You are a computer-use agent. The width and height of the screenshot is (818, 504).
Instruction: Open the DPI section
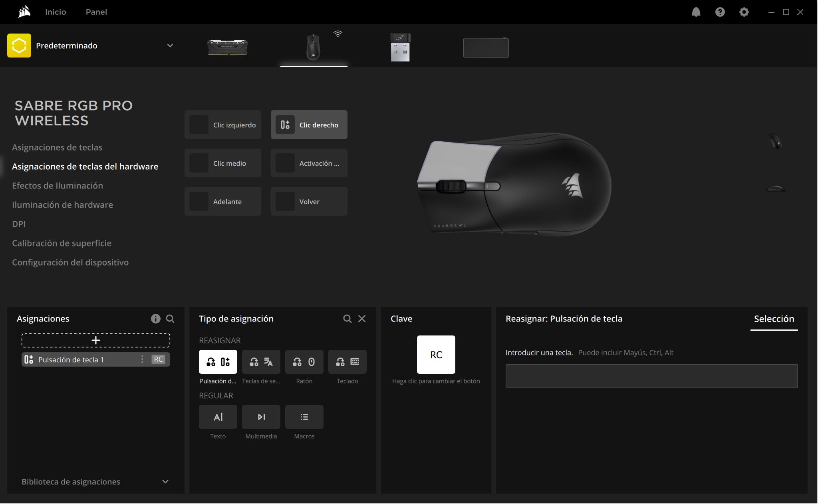coord(19,224)
